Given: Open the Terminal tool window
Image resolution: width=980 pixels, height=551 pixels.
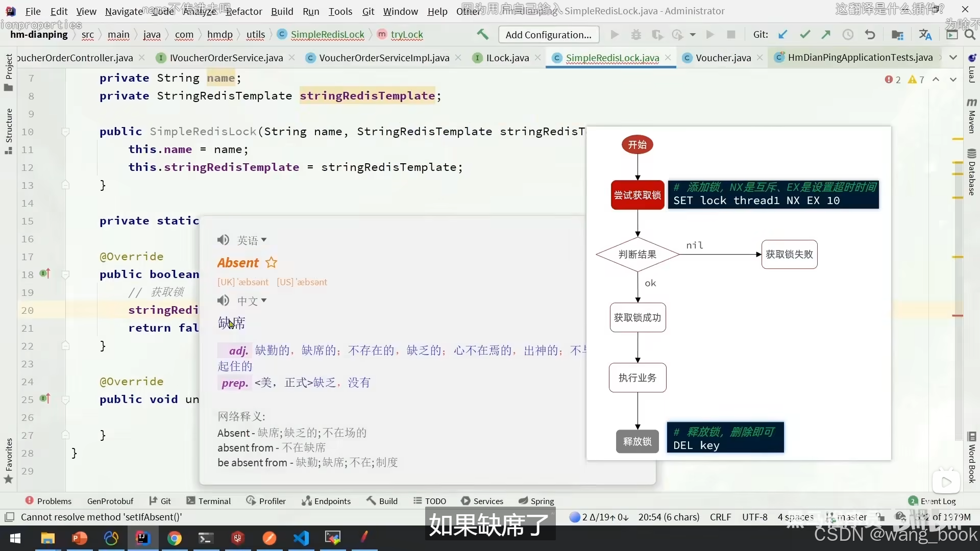Looking at the screenshot, I should coord(209,501).
